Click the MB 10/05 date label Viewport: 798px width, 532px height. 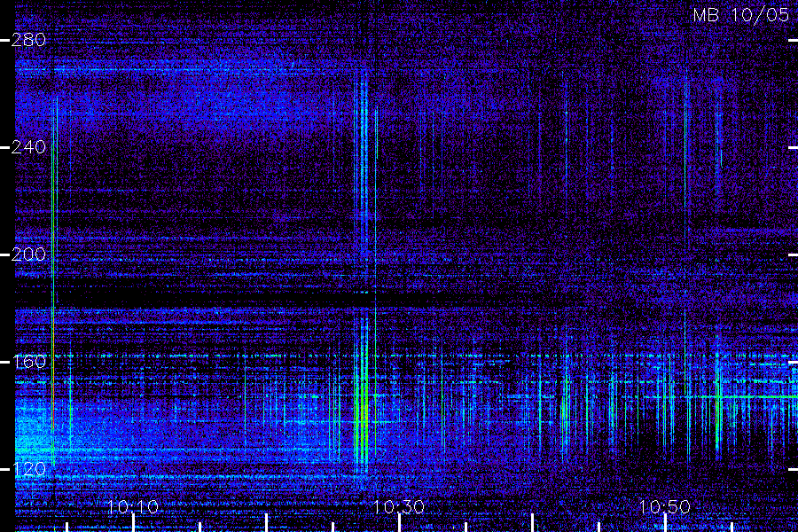click(740, 15)
